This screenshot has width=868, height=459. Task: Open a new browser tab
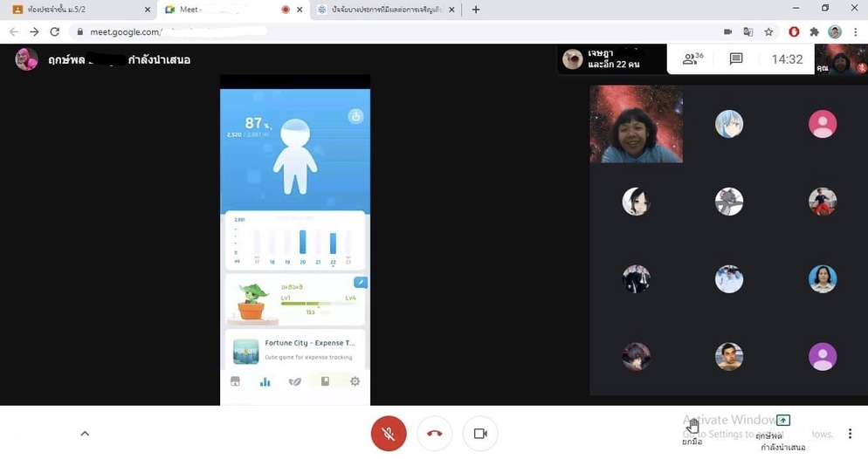[x=476, y=10]
